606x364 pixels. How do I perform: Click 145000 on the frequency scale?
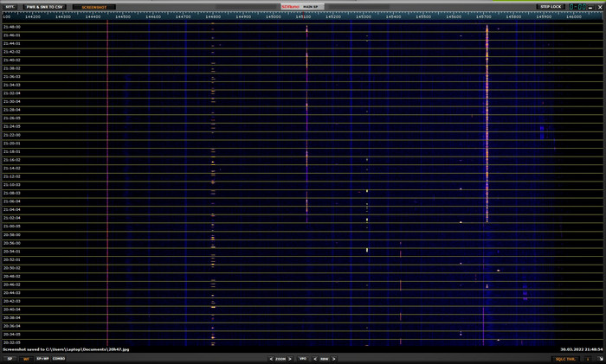tap(274, 16)
